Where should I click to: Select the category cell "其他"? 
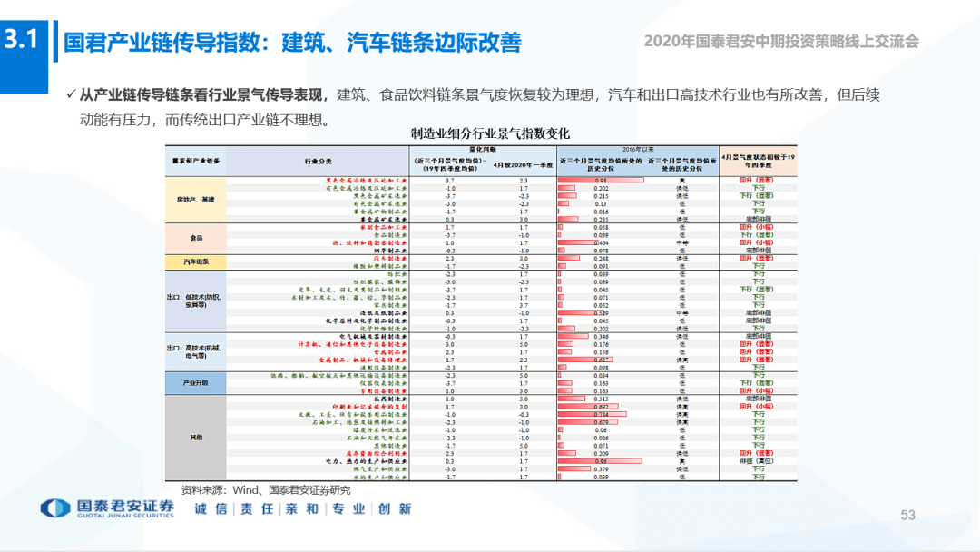pyautogui.click(x=196, y=438)
